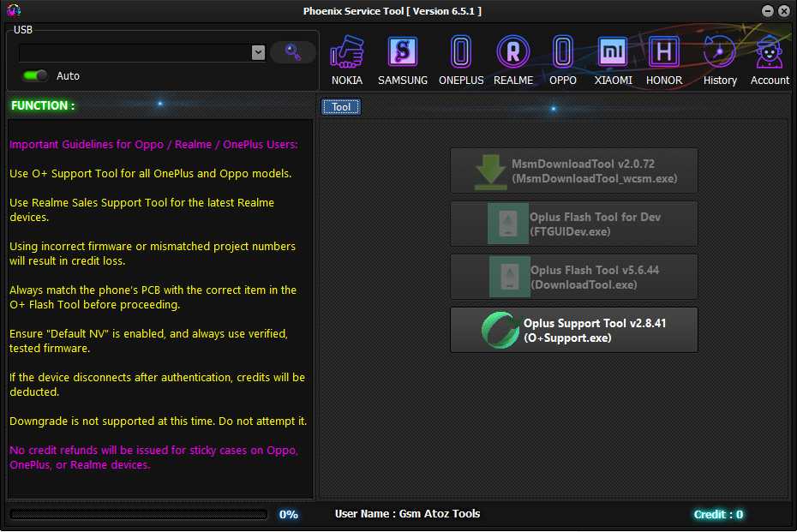Click the USB port scan icon
The width and height of the screenshot is (797, 532).
point(293,52)
